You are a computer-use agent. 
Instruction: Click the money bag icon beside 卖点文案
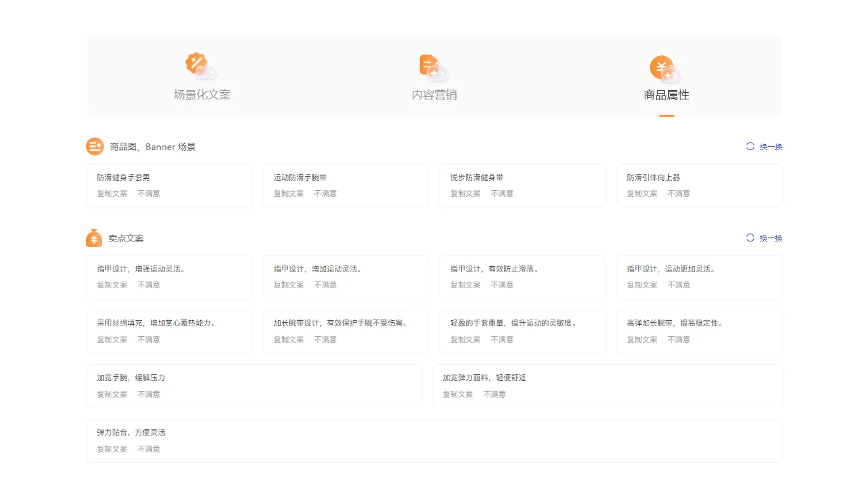pyautogui.click(x=94, y=237)
